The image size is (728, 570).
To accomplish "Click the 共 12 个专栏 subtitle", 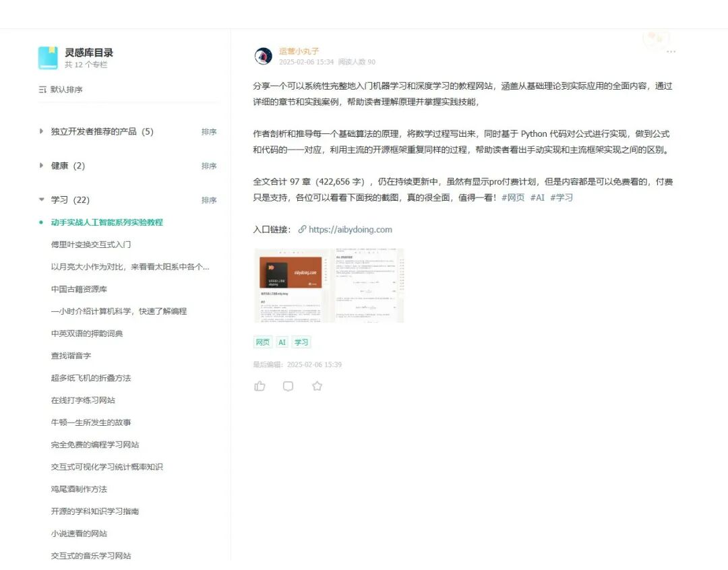I will point(86,65).
